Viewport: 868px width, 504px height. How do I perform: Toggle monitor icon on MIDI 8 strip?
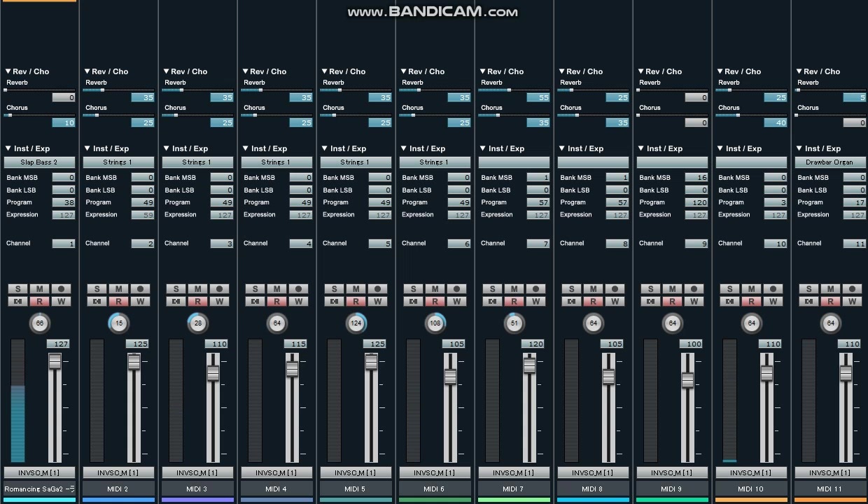571,302
